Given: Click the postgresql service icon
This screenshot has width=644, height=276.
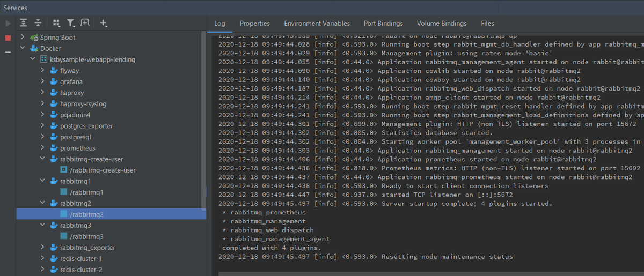Looking at the screenshot, I should point(53,137).
